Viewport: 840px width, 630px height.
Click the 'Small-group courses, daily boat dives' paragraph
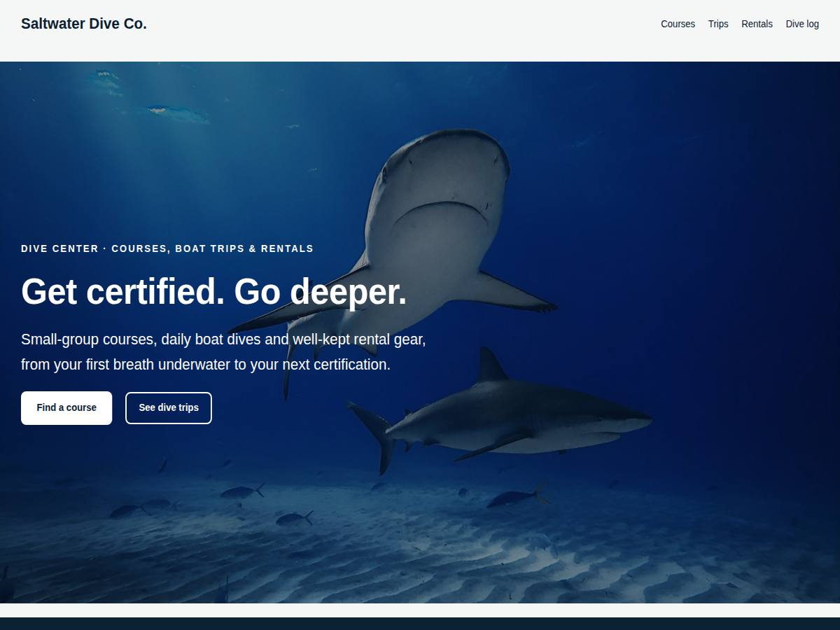coord(223,352)
